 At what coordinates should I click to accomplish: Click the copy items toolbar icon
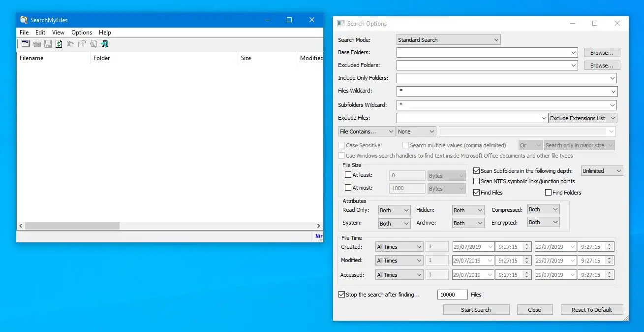coord(70,44)
